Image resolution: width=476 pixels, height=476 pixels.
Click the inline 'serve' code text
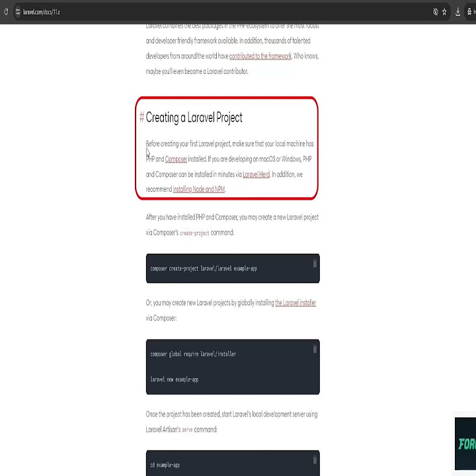pos(187,430)
